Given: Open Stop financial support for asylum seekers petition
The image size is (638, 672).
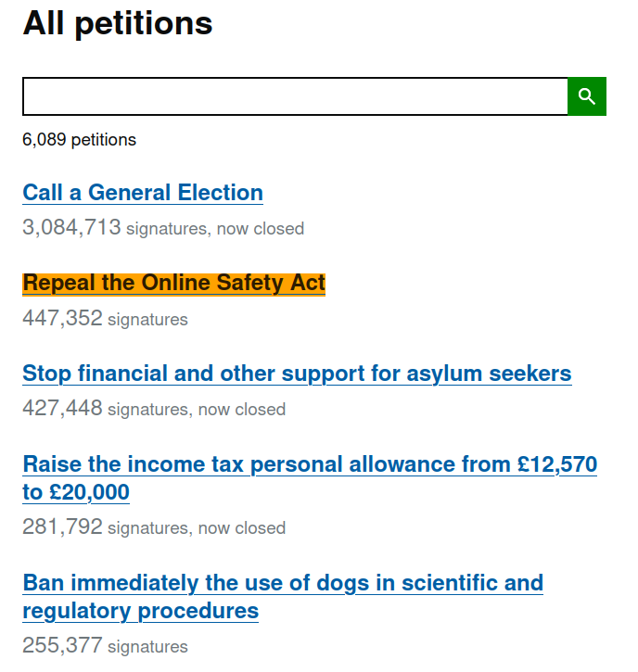Looking at the screenshot, I should pos(297,374).
